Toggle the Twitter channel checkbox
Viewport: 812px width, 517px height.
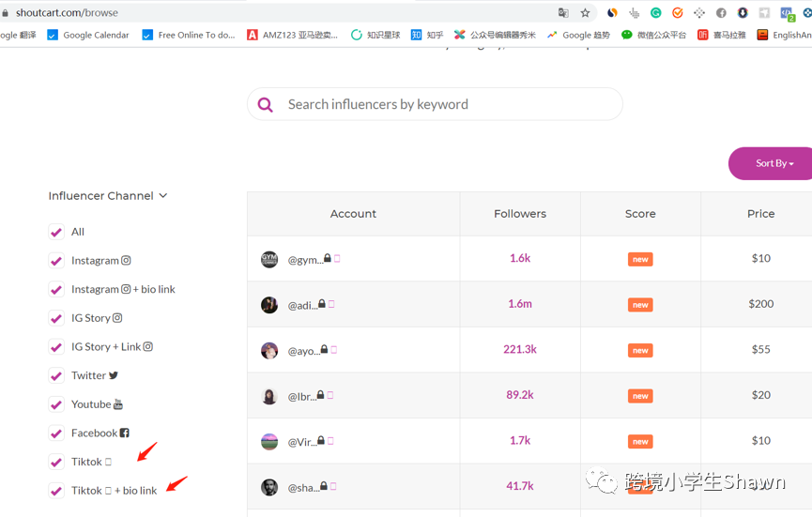pos(56,376)
